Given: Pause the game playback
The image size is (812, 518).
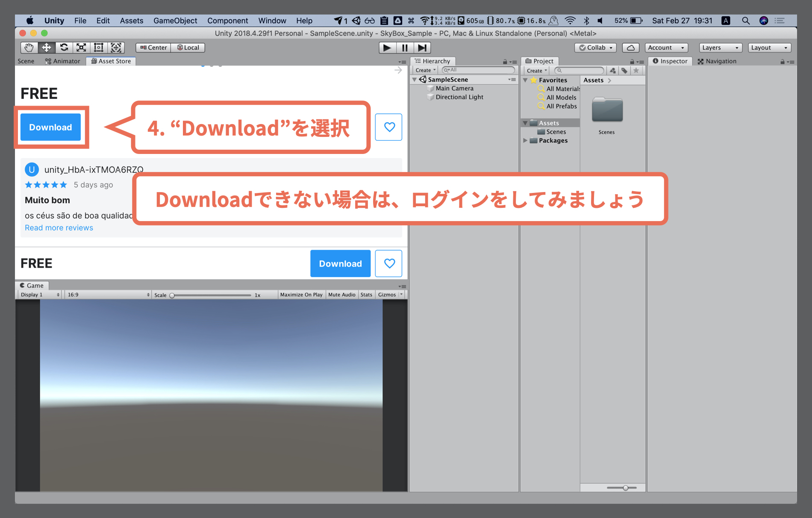Looking at the screenshot, I should coord(405,47).
